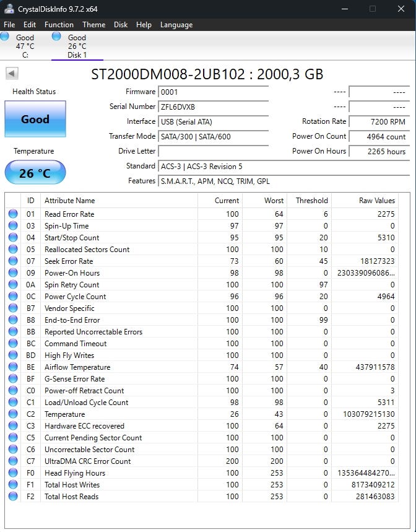Click status orb for High Fly Writes
Viewport: 416px width, 532px height.
(13, 355)
